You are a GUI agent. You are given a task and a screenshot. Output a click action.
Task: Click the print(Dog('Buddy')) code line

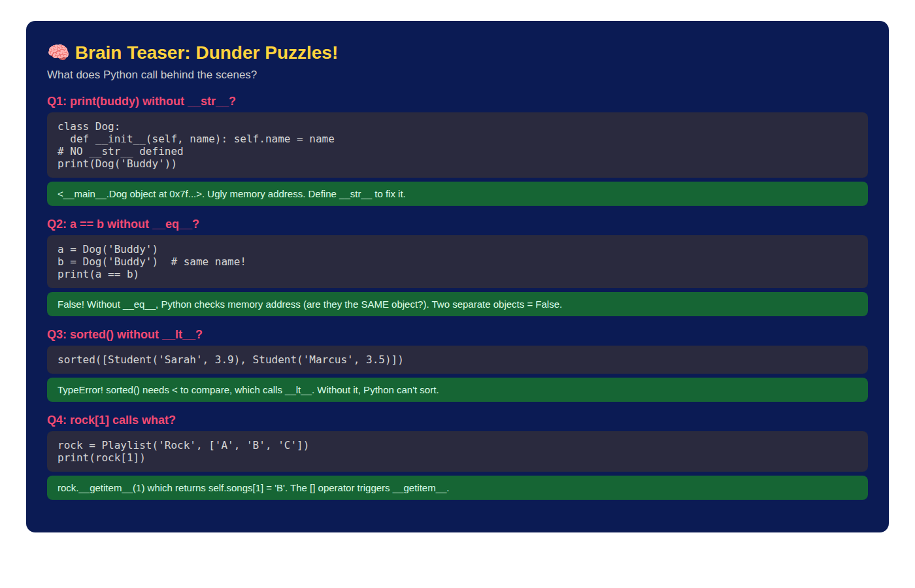117,164
